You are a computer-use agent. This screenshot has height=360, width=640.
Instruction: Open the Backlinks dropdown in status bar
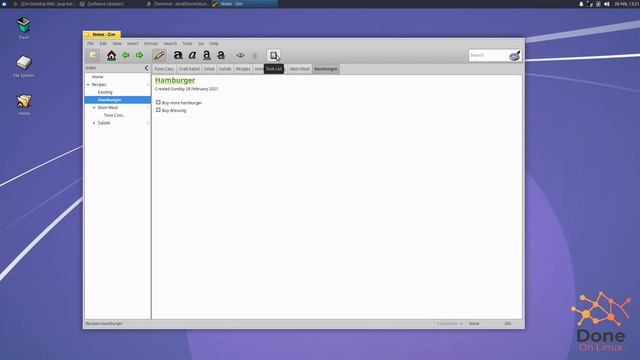[449, 323]
